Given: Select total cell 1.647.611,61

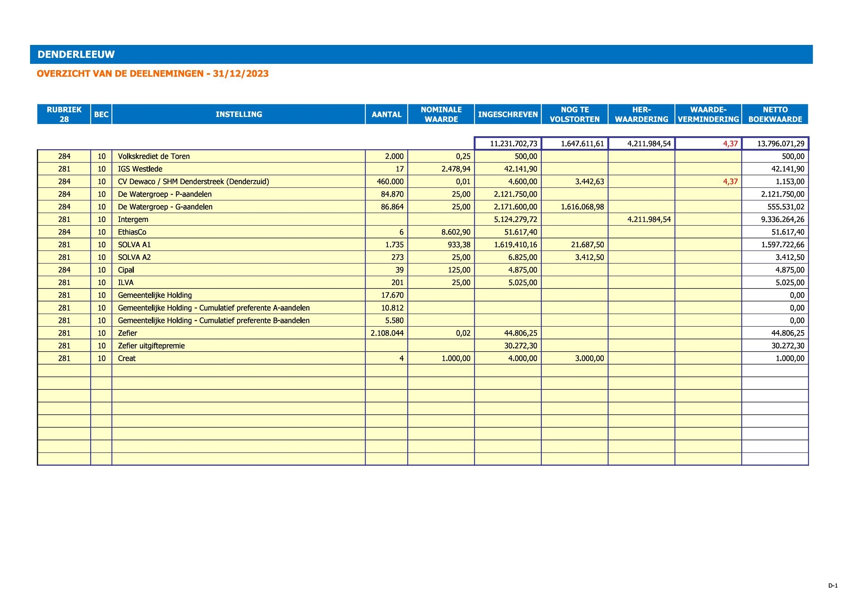Looking at the screenshot, I should click(574, 144).
